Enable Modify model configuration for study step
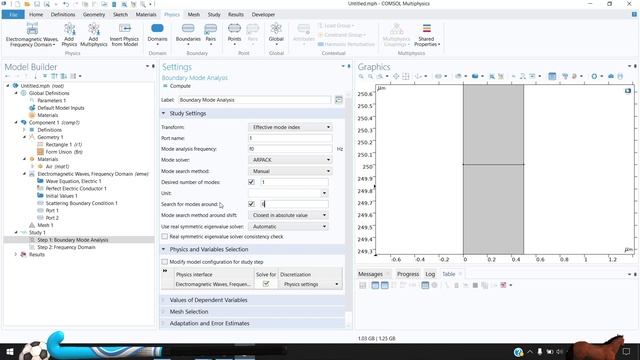Image resolution: width=640 pixels, height=360 pixels. (x=164, y=262)
